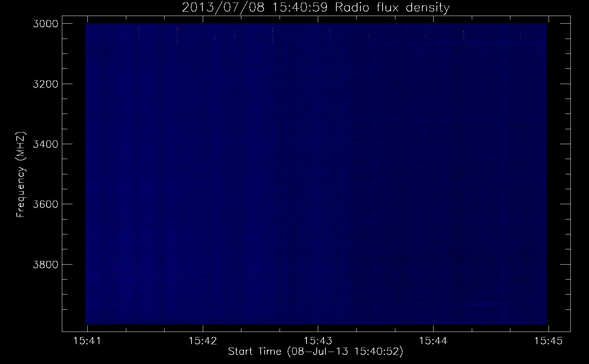This screenshot has width=589, height=364.
Task: Click the 15:44 time tick label
Action: [x=433, y=341]
